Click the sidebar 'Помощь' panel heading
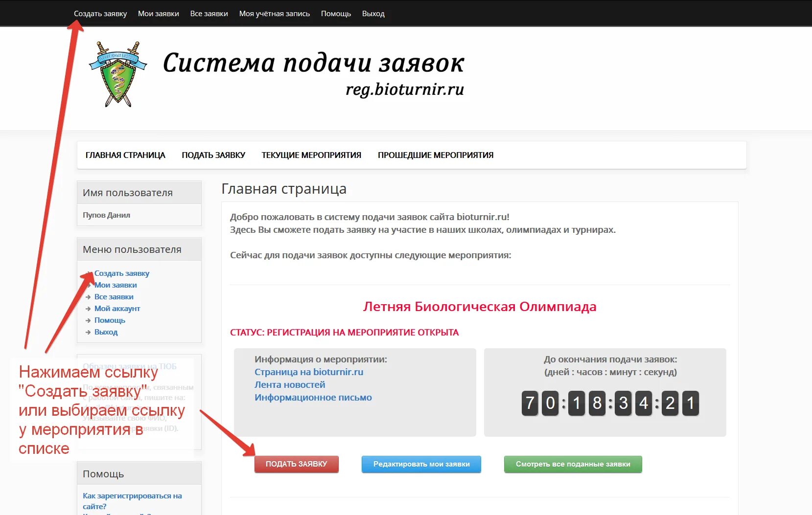812x515 pixels. 103,474
